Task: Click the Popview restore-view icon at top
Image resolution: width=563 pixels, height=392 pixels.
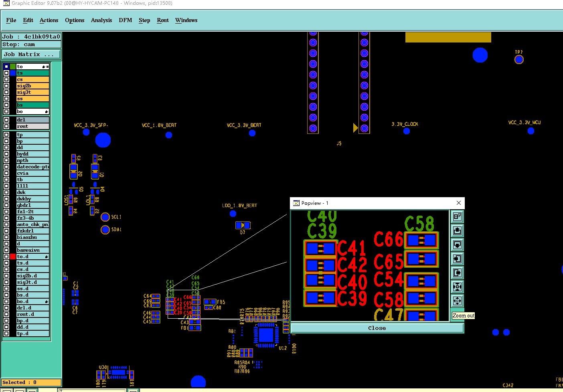Action: (x=457, y=217)
